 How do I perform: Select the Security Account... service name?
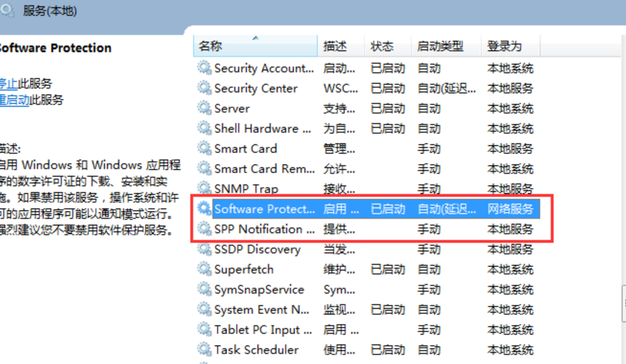(264, 68)
